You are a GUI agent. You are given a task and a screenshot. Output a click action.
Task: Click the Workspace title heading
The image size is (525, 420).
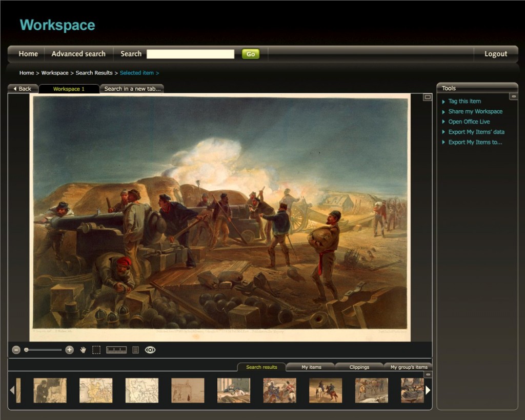coord(57,25)
